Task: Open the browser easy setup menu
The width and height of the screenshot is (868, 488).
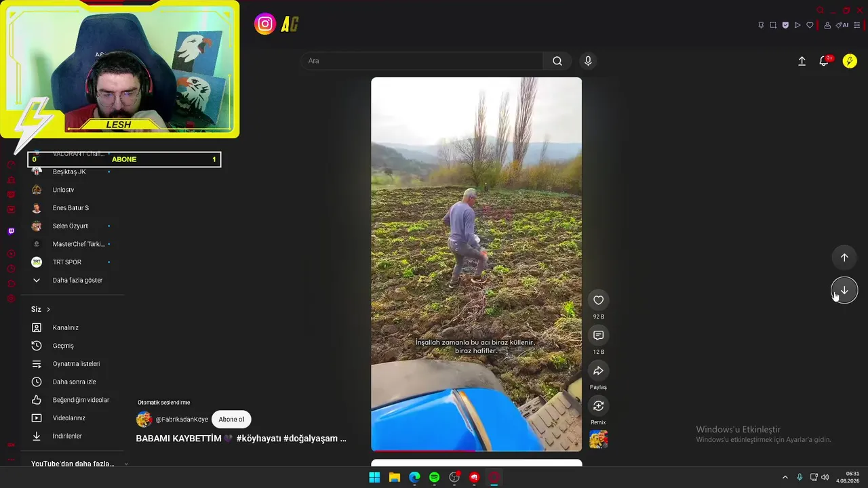Action: coord(857,25)
